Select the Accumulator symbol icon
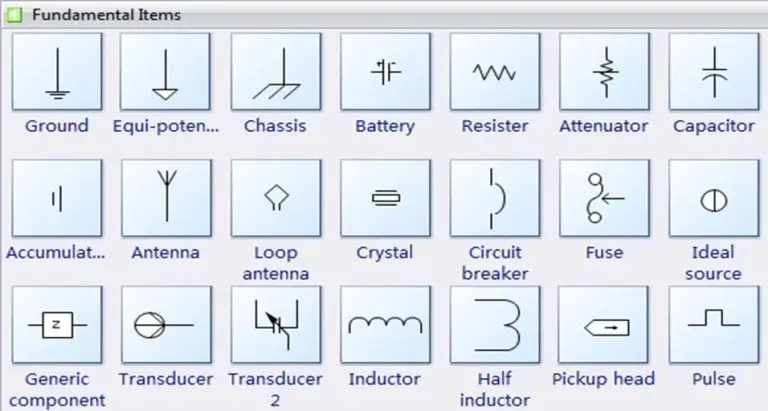The image size is (768, 411). [x=57, y=198]
